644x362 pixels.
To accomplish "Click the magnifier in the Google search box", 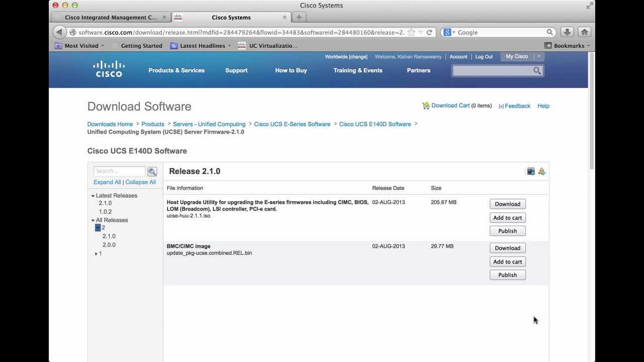I will [x=550, y=32].
